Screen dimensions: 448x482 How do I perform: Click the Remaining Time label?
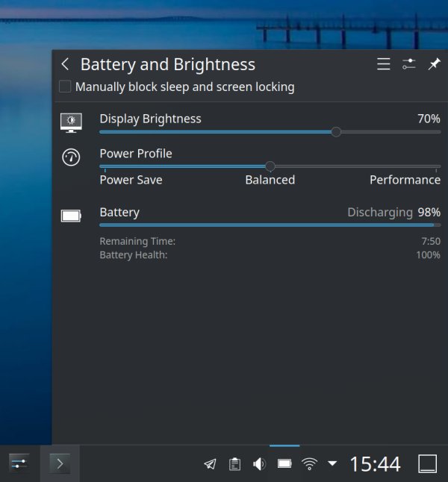(137, 241)
